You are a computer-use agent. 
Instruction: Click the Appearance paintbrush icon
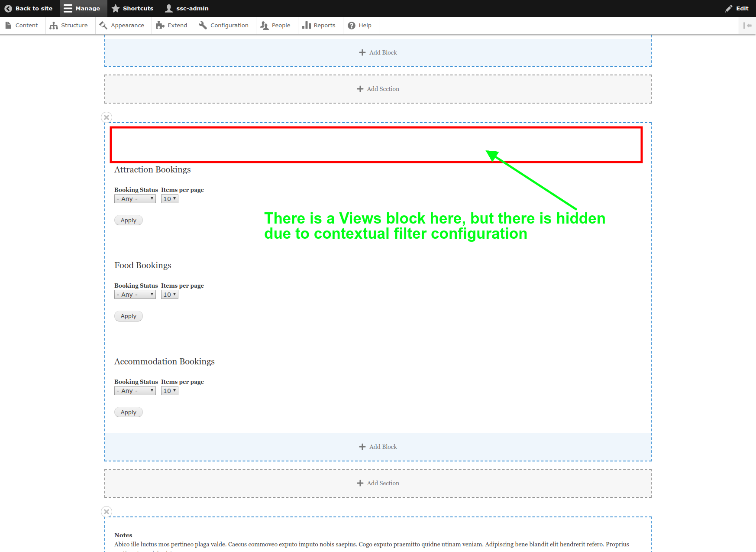coord(103,25)
